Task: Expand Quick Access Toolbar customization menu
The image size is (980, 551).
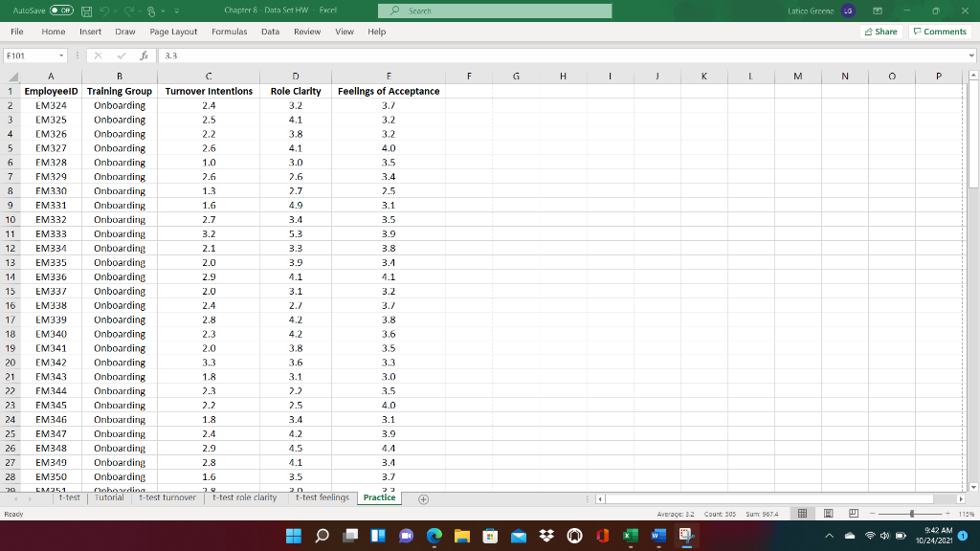Action: pos(176,11)
